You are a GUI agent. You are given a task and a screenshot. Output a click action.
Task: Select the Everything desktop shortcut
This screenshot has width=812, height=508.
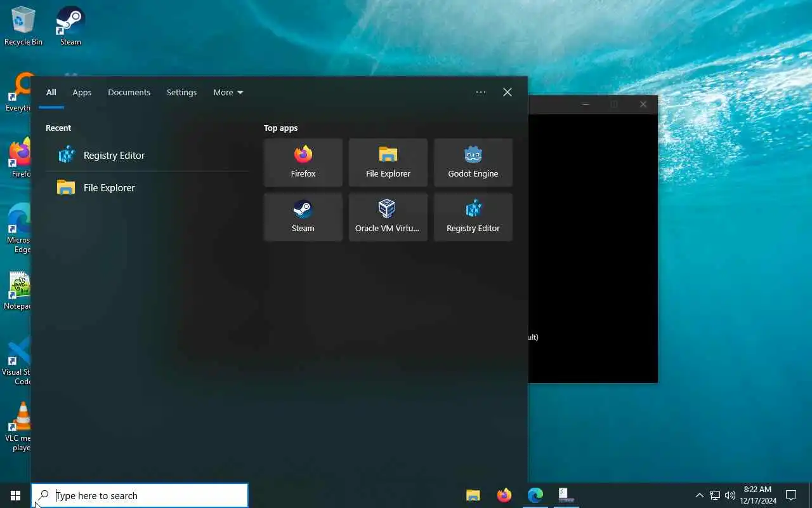(18, 93)
